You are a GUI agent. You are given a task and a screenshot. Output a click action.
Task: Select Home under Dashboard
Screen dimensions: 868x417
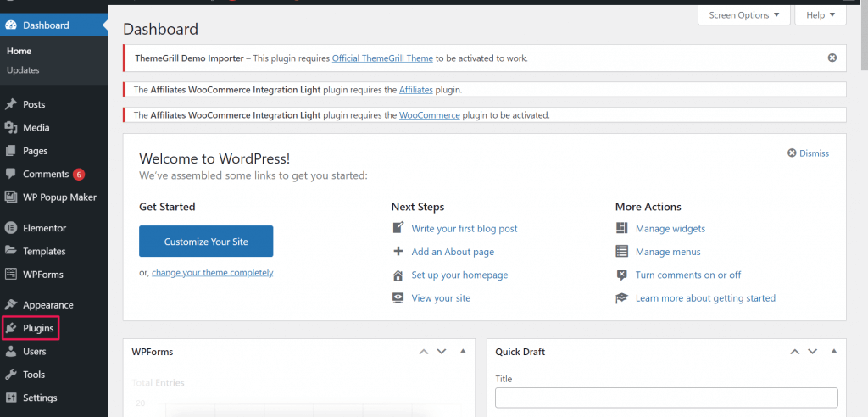tap(19, 51)
